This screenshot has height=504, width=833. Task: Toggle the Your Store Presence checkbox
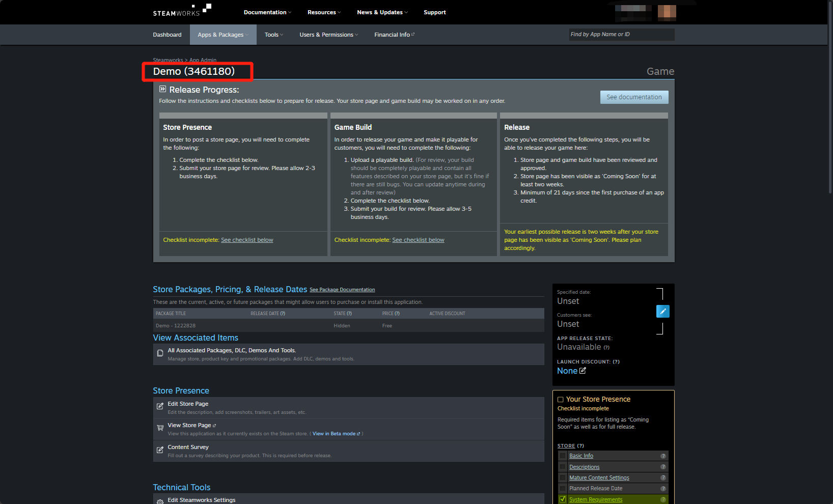[x=561, y=399]
